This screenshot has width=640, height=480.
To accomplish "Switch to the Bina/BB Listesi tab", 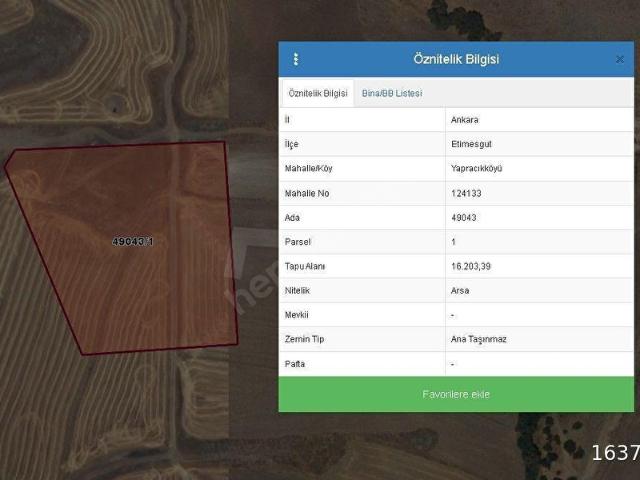I will click(392, 93).
